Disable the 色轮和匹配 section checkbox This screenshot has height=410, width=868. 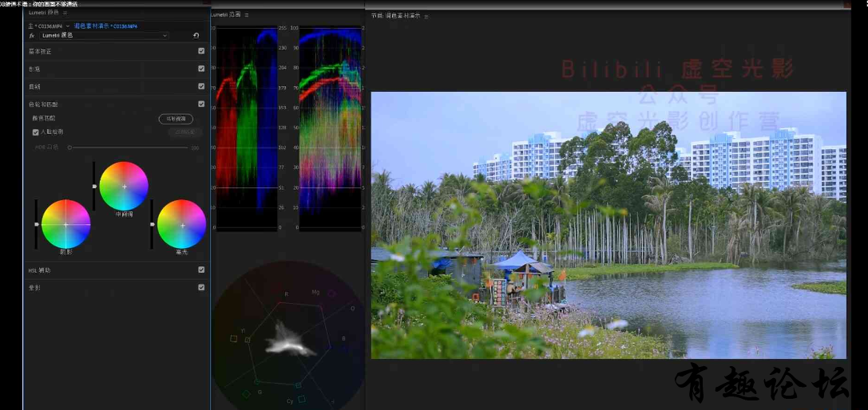[201, 104]
